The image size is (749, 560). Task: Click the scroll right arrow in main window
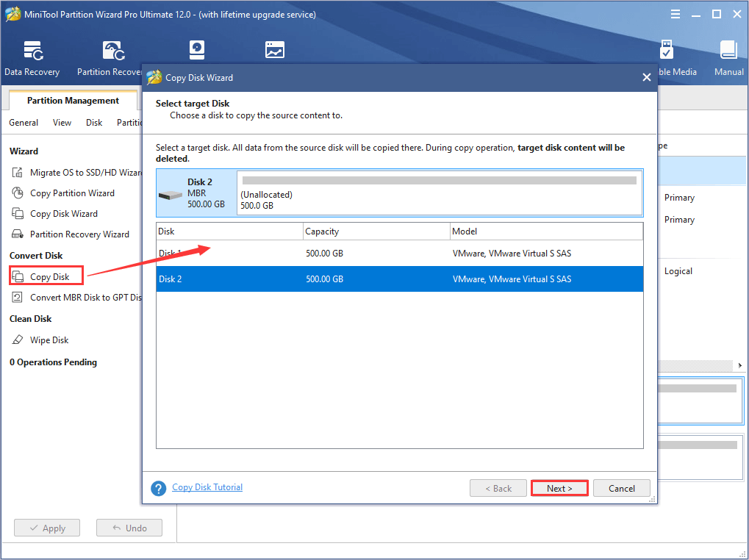(x=740, y=365)
